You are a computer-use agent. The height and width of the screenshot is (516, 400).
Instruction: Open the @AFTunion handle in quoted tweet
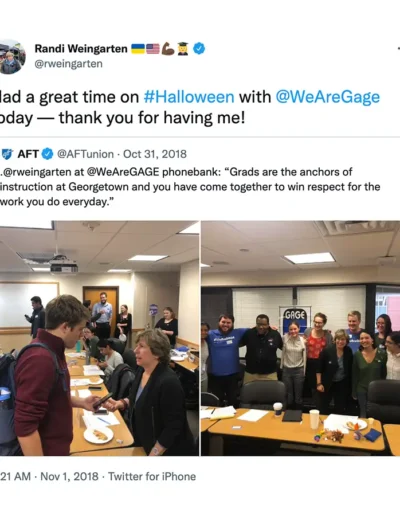pos(85,154)
